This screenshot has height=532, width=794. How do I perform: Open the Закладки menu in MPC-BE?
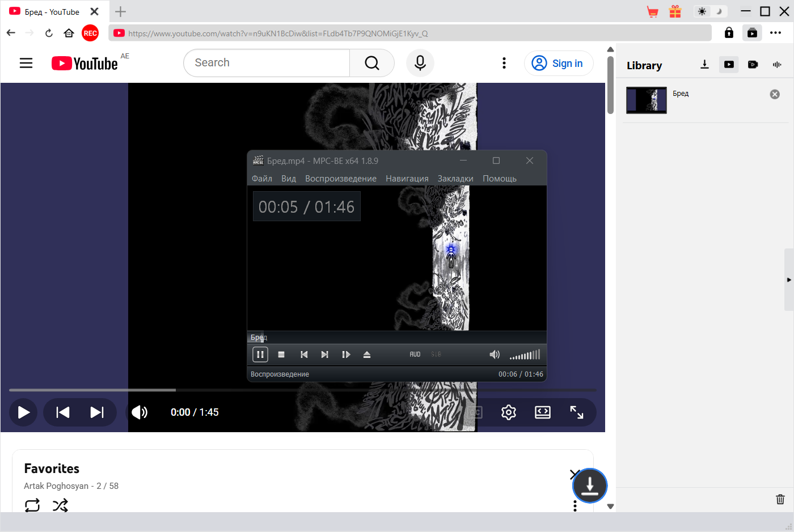455,179
